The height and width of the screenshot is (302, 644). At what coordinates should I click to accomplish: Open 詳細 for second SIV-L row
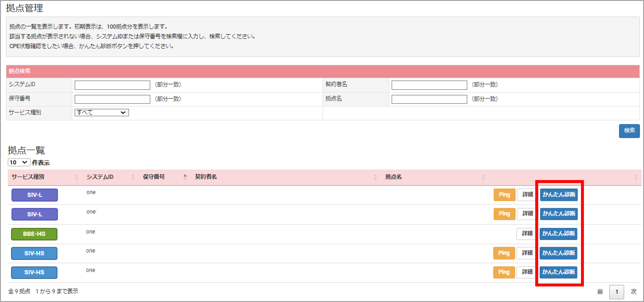pos(527,214)
